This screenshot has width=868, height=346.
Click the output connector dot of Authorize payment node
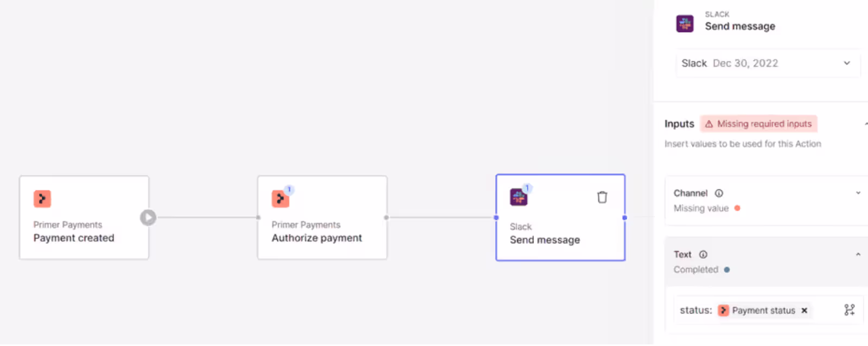[386, 218]
